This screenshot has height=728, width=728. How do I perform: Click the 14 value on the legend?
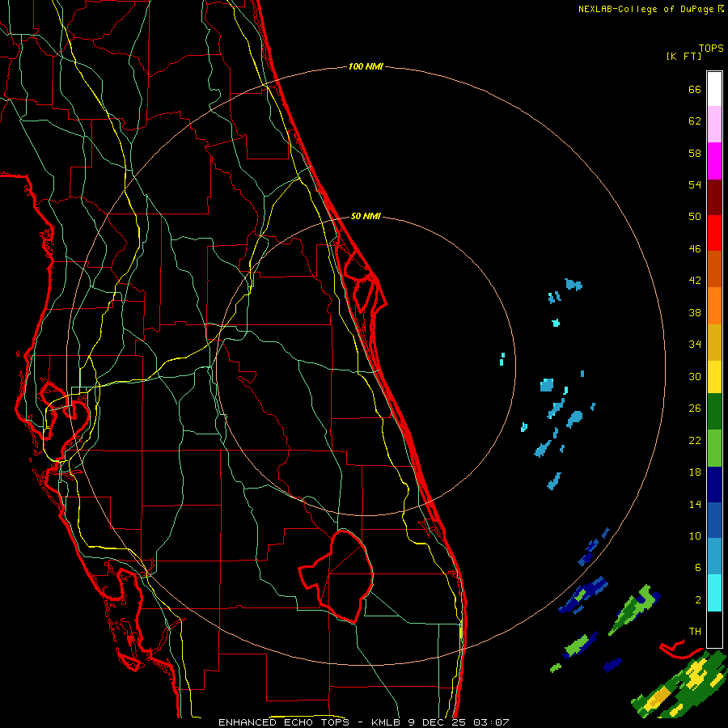pos(695,504)
